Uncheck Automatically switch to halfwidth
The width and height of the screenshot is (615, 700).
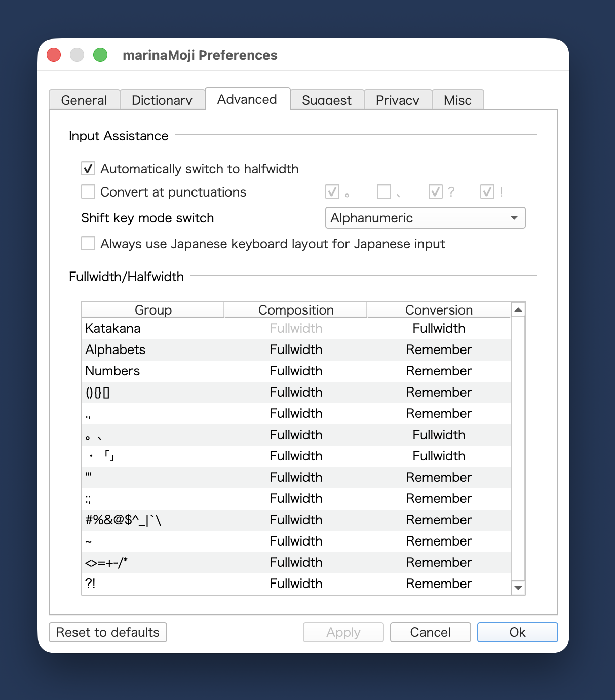[88, 168]
